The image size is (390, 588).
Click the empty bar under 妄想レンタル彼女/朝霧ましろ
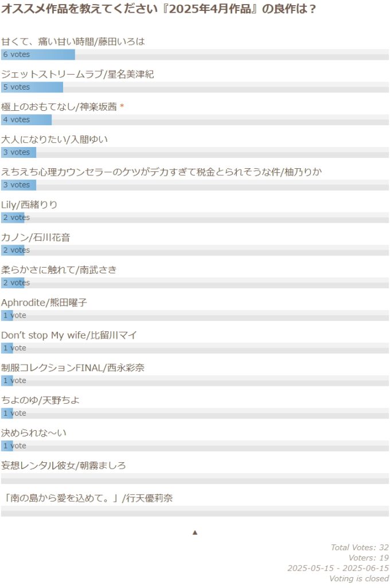tap(195, 478)
